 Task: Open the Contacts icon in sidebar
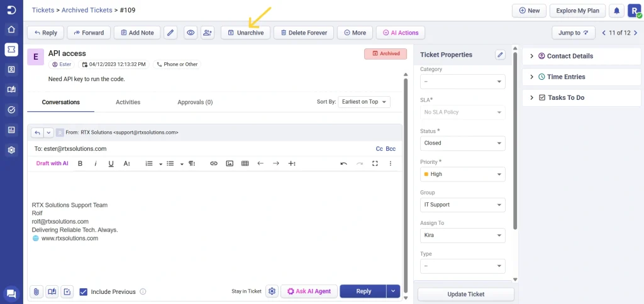(x=11, y=69)
